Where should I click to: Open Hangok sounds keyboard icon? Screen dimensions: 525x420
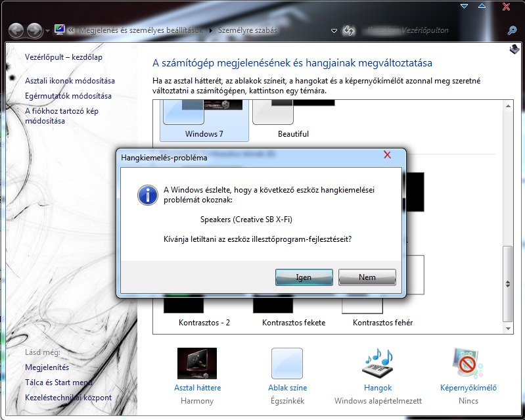378,363
